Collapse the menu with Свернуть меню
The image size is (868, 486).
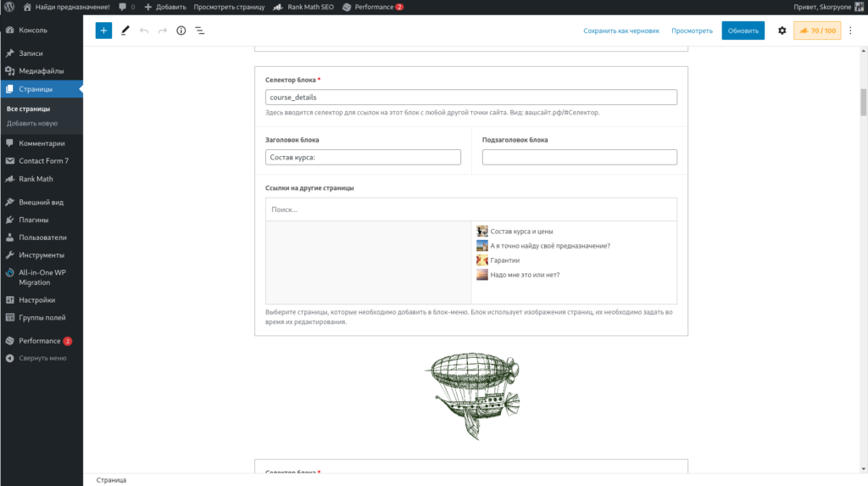coord(42,358)
